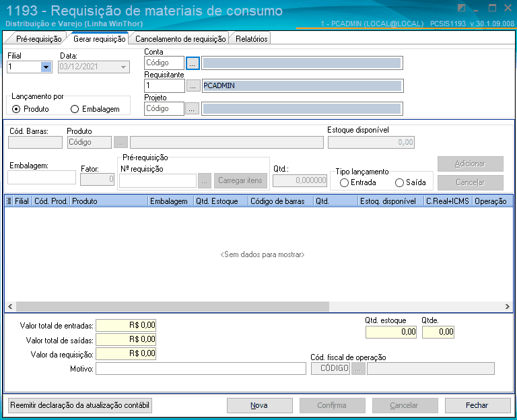Viewport: 517px width, 420px height.
Task: Click the C.Real+ICMS column header
Action: pos(448,201)
